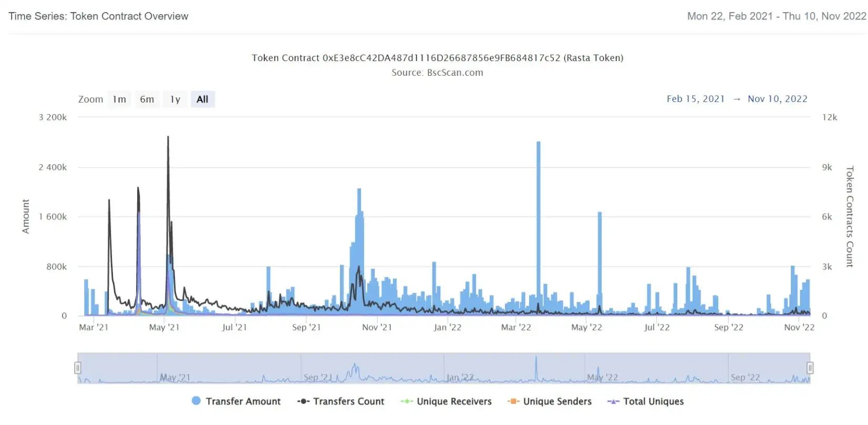Click the navigator at Sep '22

click(x=746, y=377)
